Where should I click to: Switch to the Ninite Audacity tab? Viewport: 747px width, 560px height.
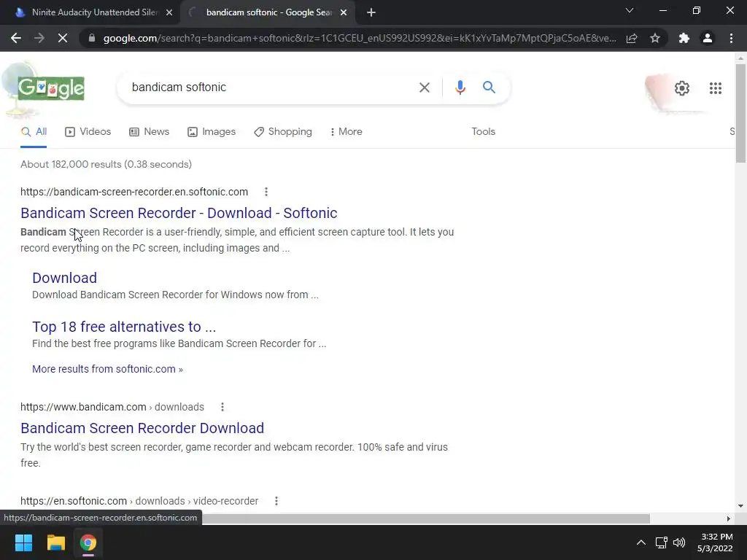[x=90, y=13]
